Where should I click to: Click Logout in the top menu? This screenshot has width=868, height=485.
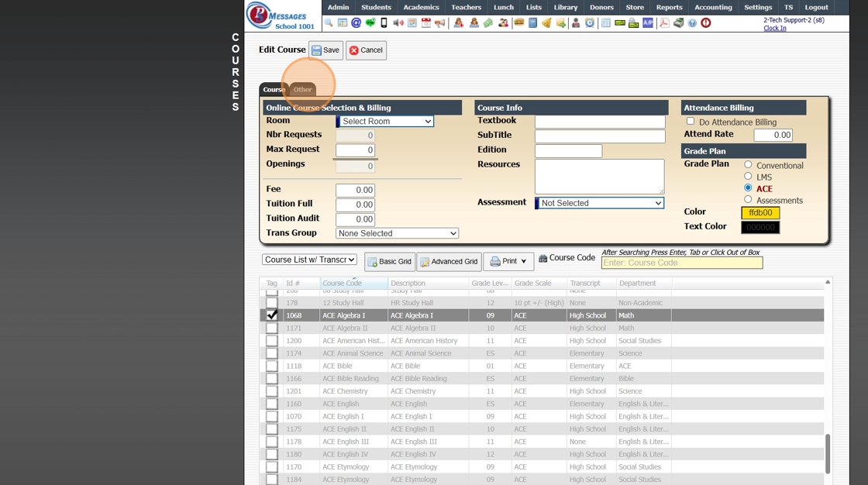coord(816,7)
